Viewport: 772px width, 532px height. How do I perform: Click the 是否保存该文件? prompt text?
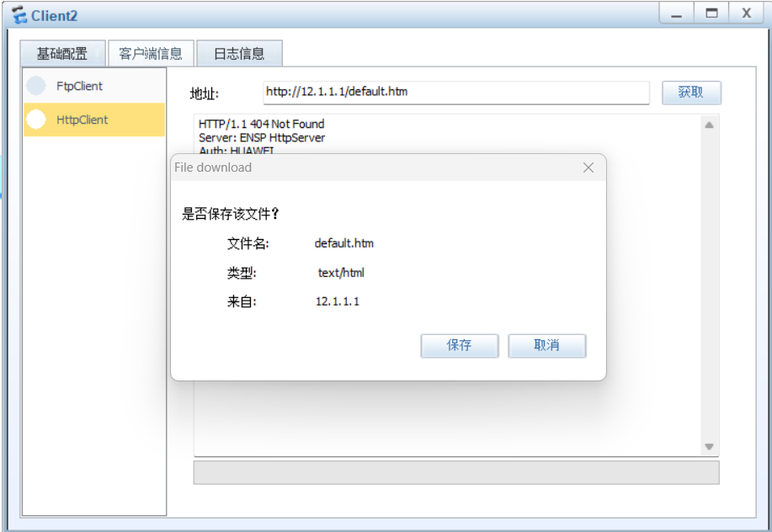click(x=231, y=214)
